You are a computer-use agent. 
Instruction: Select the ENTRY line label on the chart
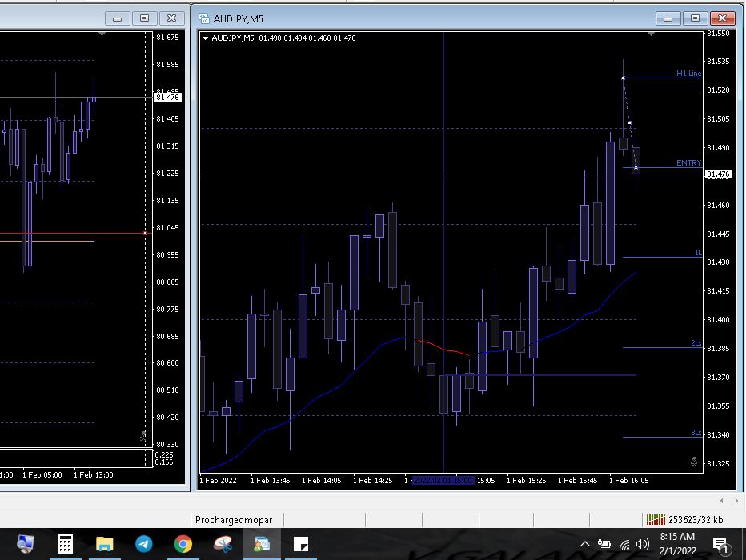pyautogui.click(x=688, y=163)
